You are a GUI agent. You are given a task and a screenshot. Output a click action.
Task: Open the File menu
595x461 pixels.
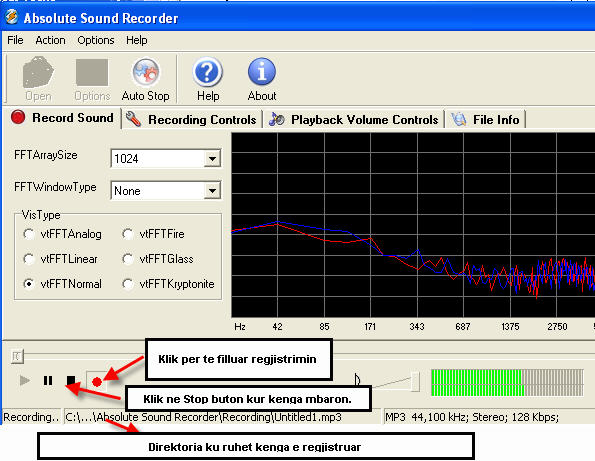point(15,40)
